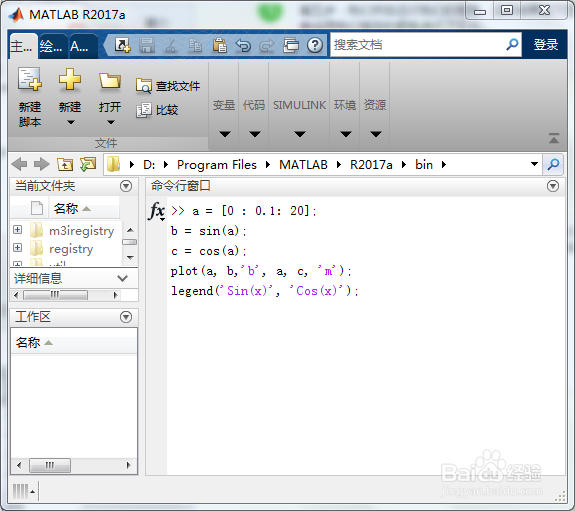Open Help with the question mark icon

click(315, 45)
